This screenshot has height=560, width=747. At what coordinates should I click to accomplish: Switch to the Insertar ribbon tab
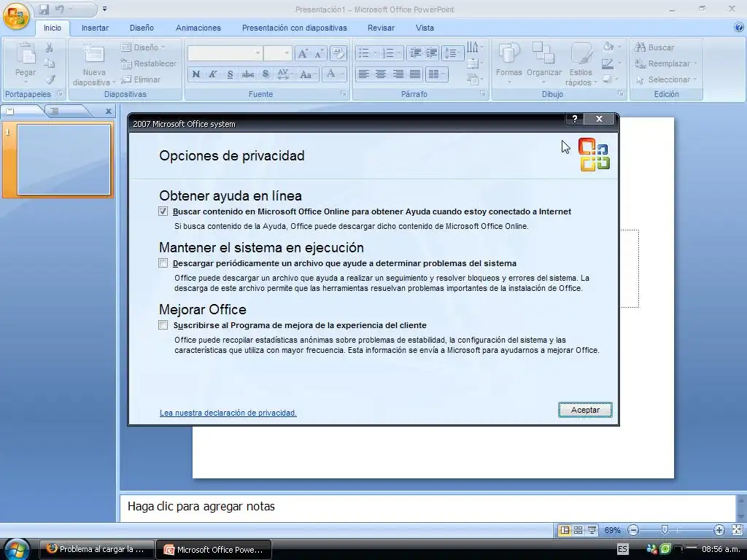coord(95,28)
